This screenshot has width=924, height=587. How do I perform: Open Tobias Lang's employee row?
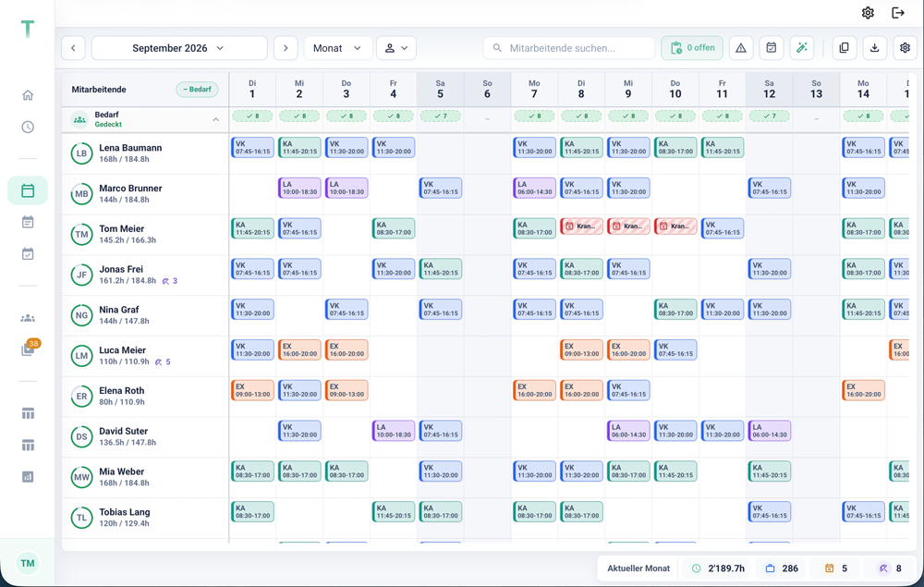point(145,518)
